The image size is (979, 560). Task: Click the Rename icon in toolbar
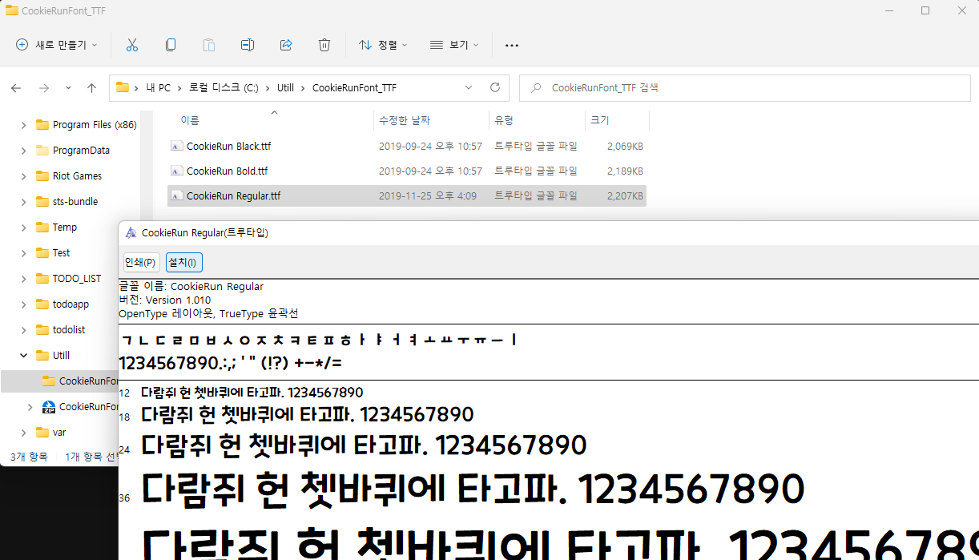click(x=248, y=45)
